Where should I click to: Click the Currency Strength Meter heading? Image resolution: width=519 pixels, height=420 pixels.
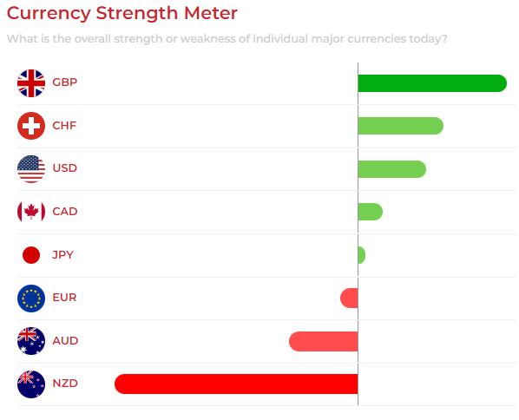[122, 14]
